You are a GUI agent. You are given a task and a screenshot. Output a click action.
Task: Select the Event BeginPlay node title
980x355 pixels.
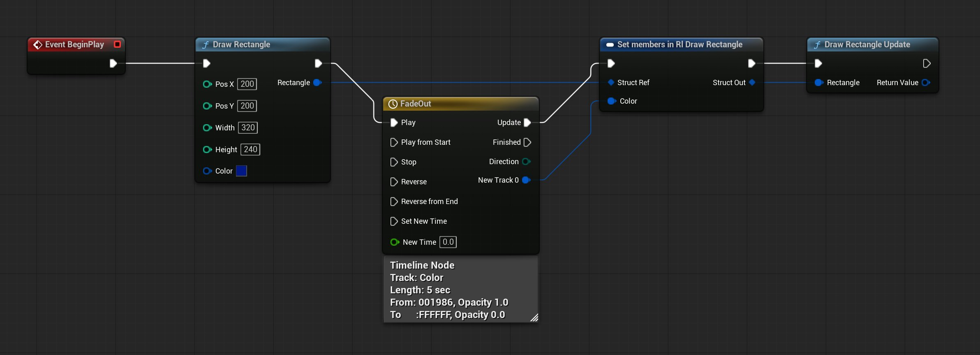point(74,44)
